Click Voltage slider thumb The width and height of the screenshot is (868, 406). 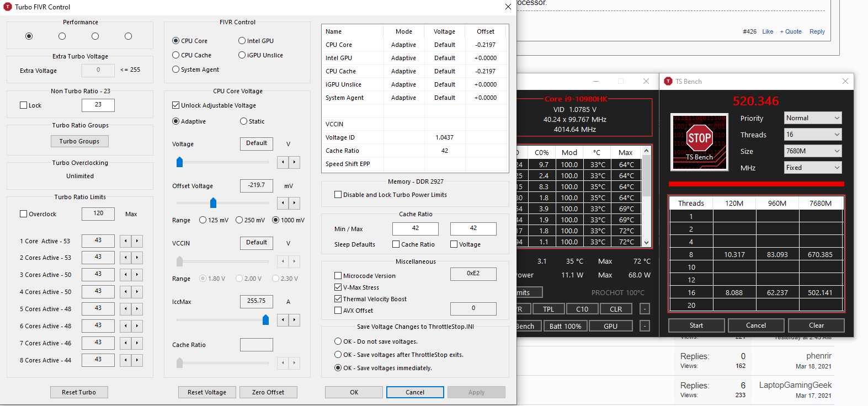(179, 162)
